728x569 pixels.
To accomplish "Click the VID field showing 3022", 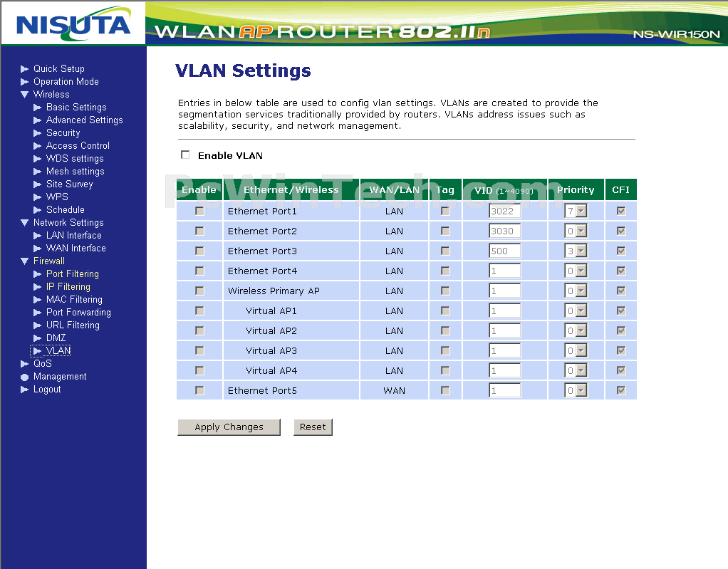I will (x=504, y=211).
